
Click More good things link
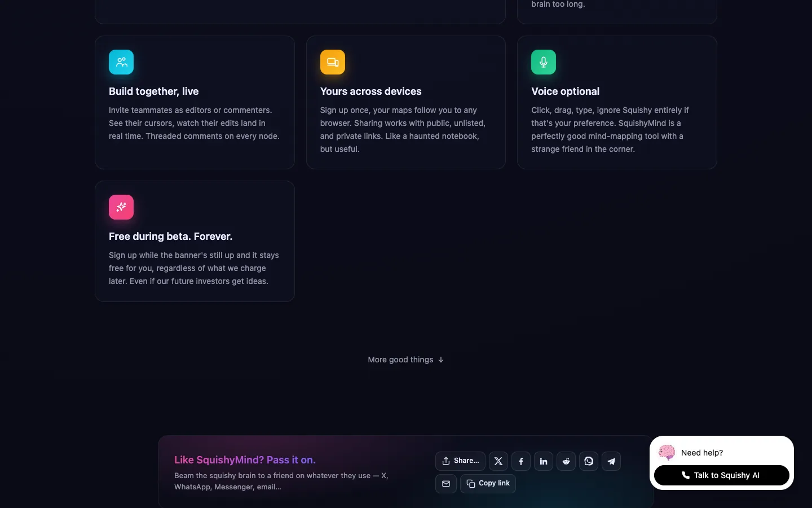click(406, 360)
